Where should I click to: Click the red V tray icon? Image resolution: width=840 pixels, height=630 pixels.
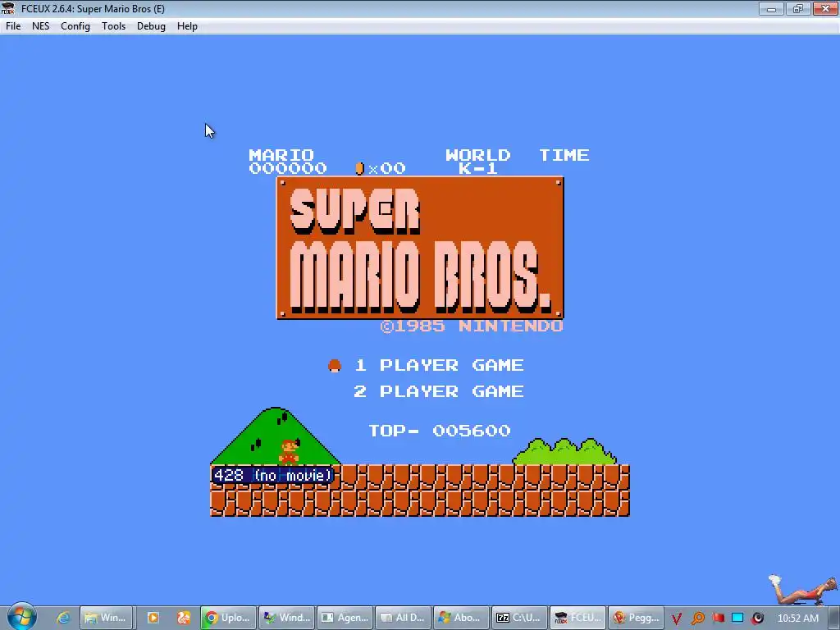677,619
